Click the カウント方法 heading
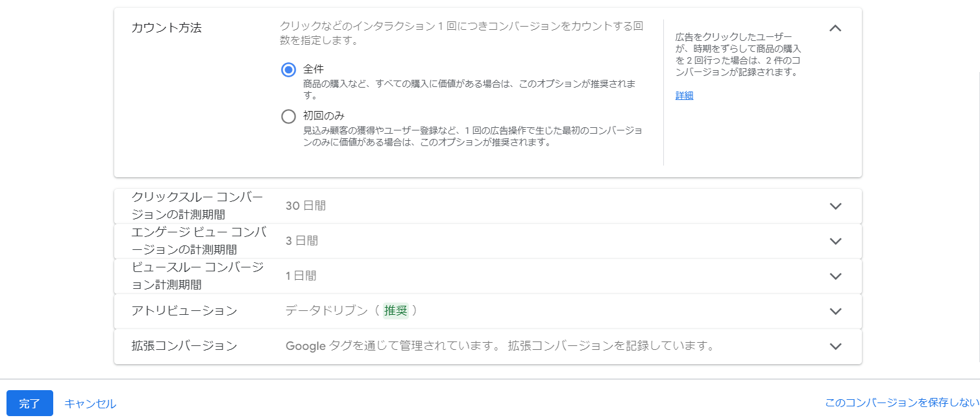 tap(166, 28)
